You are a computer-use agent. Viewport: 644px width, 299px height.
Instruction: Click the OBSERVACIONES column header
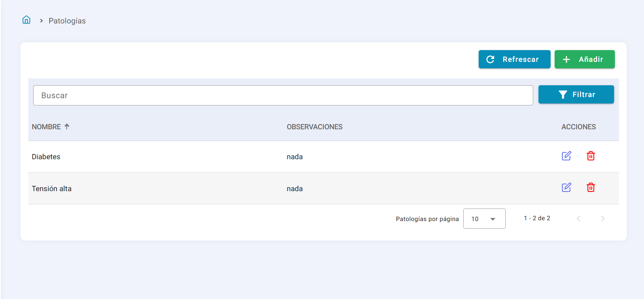tap(315, 127)
